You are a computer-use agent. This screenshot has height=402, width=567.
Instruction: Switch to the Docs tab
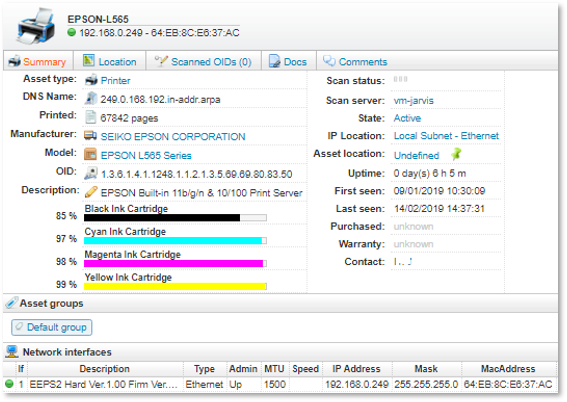[x=289, y=62]
